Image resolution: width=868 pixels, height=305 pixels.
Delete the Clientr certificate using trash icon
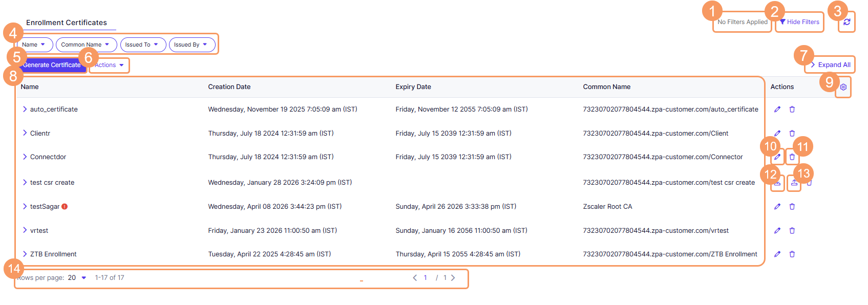tap(792, 134)
